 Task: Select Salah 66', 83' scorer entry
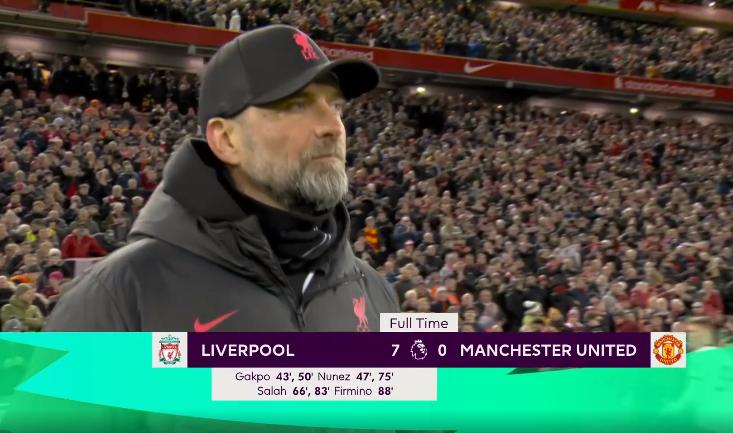pyautogui.click(x=294, y=391)
